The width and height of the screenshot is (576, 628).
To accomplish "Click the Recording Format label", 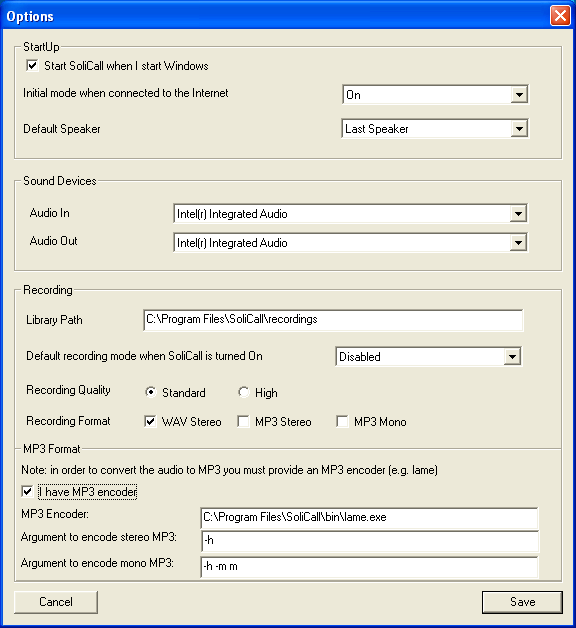I will [x=68, y=421].
